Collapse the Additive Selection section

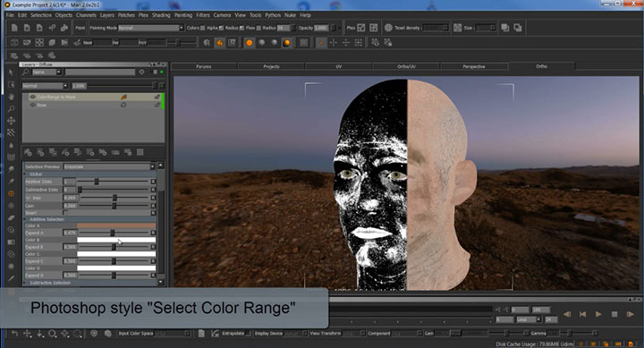[25, 219]
